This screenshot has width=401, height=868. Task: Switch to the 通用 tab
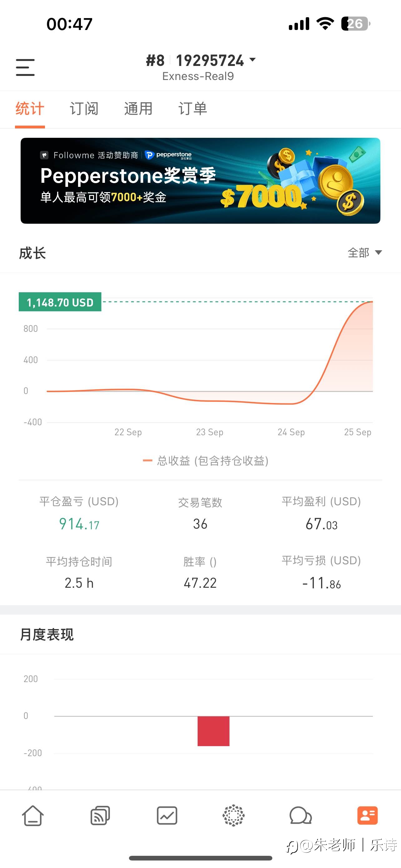coord(138,109)
